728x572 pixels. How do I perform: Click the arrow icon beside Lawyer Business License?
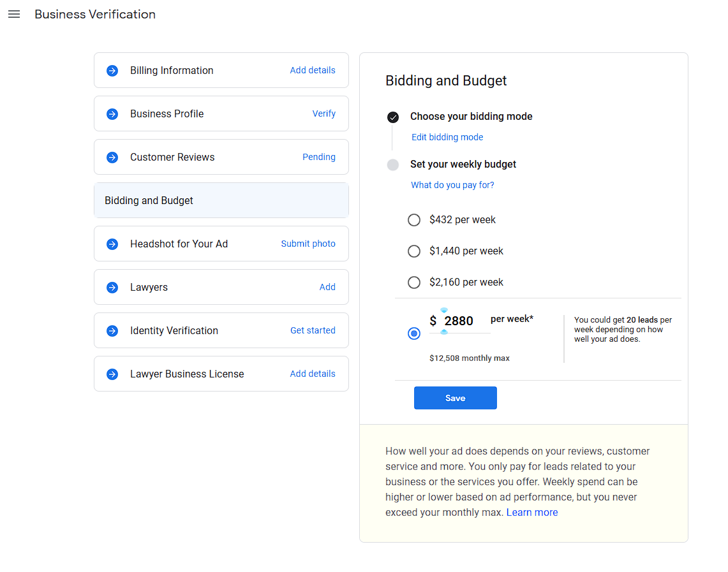tap(112, 374)
